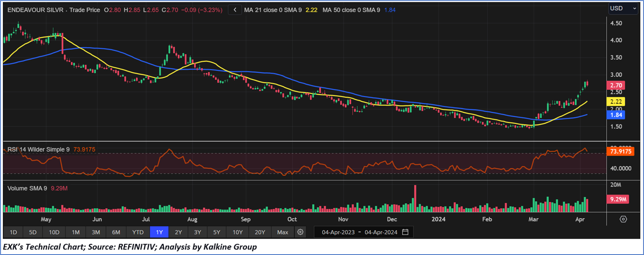Click the calendar icon beside date range
Screen dimensions: 644x255
(405, 232)
